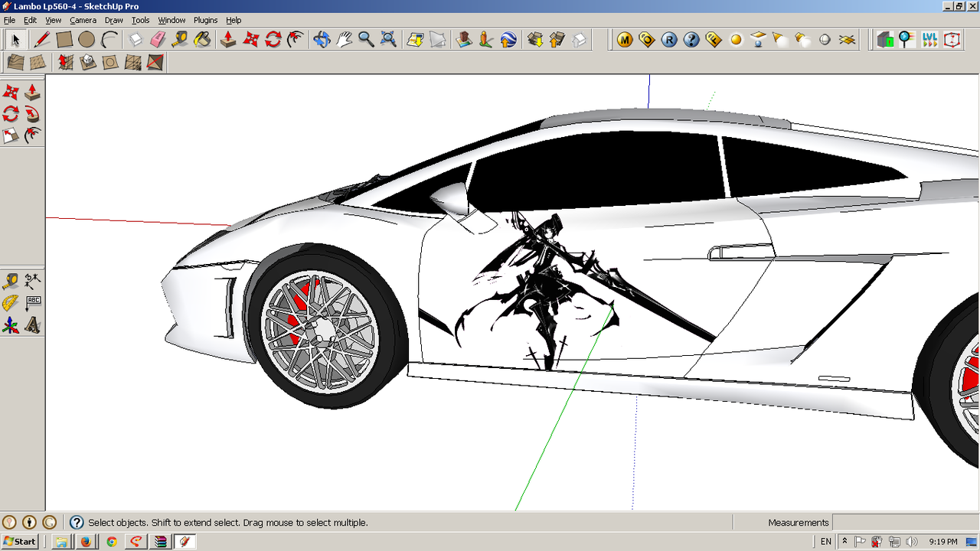Screen dimensions: 980x551
Task: Pick the Circle drawing tool
Action: click(x=87, y=39)
